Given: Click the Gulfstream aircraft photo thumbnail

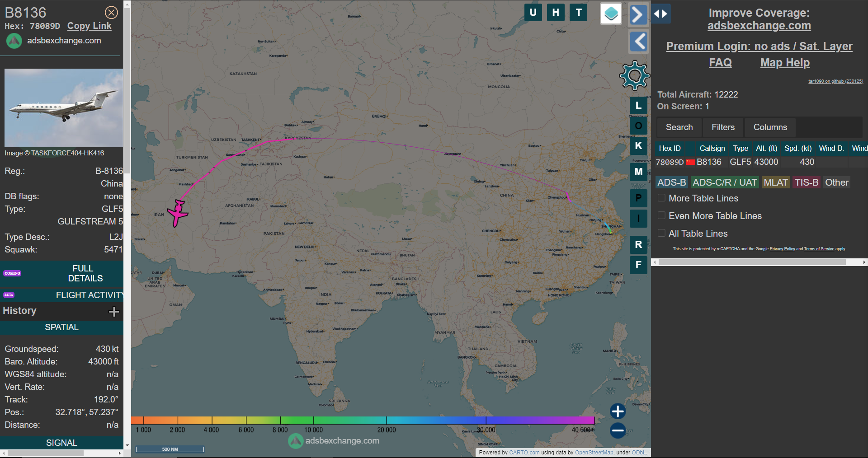Looking at the screenshot, I should (x=64, y=108).
